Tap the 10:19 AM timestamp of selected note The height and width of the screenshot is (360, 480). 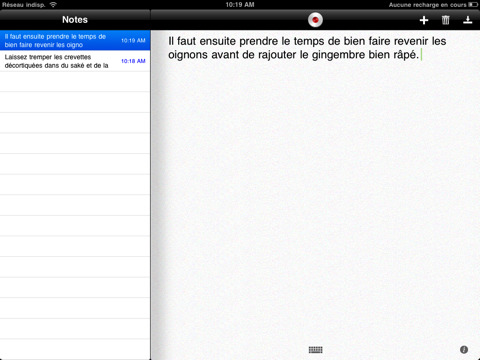(x=133, y=40)
